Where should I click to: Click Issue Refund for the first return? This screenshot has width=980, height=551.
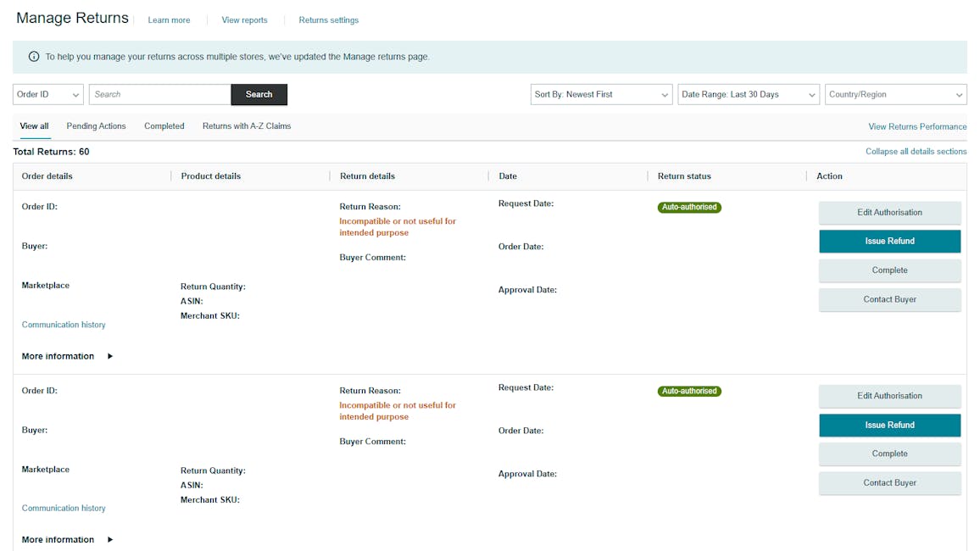[x=889, y=242]
